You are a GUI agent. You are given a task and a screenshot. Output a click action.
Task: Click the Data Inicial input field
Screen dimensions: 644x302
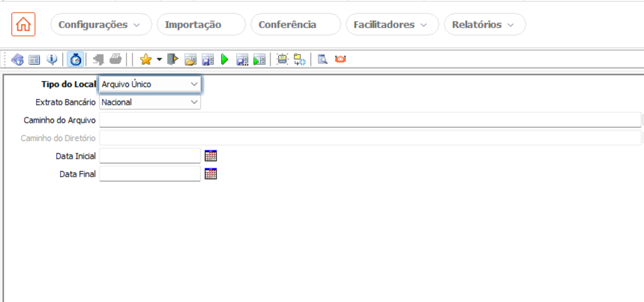tap(150, 156)
